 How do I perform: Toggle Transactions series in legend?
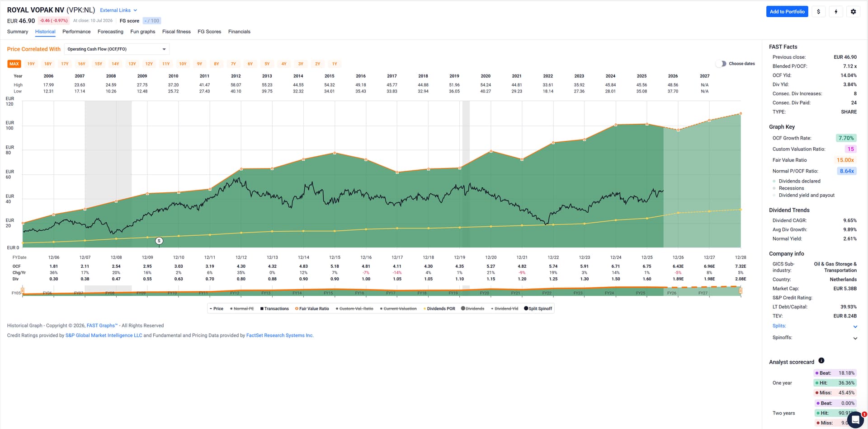coord(274,309)
